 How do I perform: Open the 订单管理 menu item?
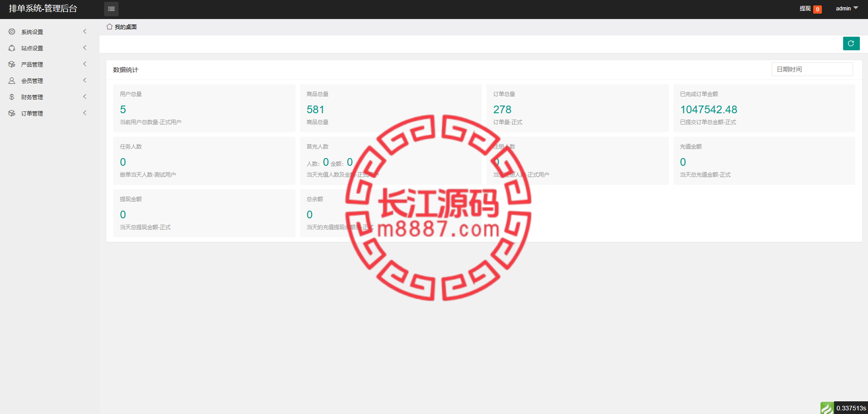[x=50, y=113]
